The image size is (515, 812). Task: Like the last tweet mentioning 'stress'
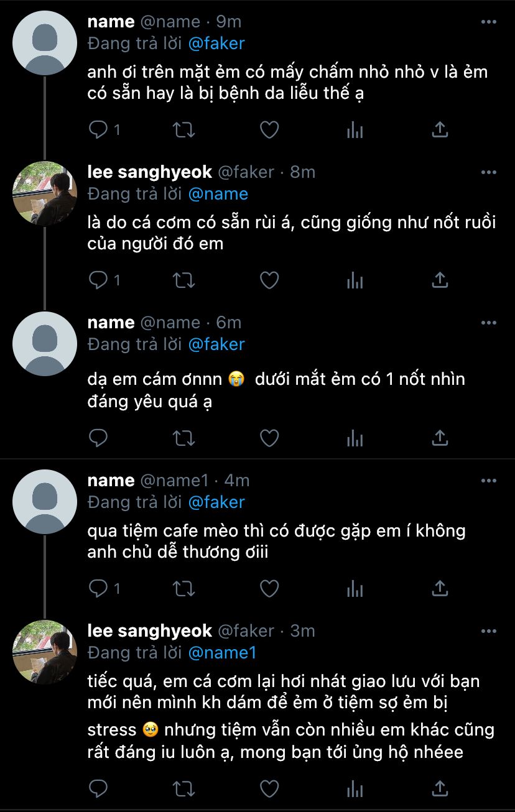click(269, 788)
